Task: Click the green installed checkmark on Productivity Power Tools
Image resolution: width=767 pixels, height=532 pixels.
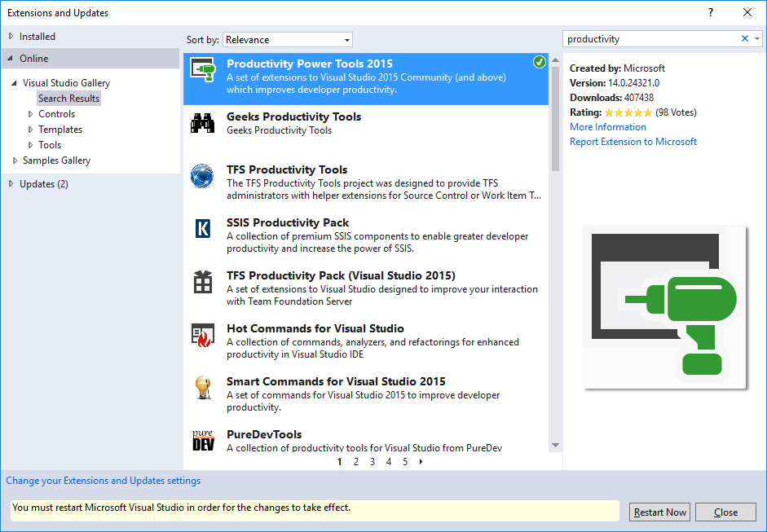Action: 539,62
